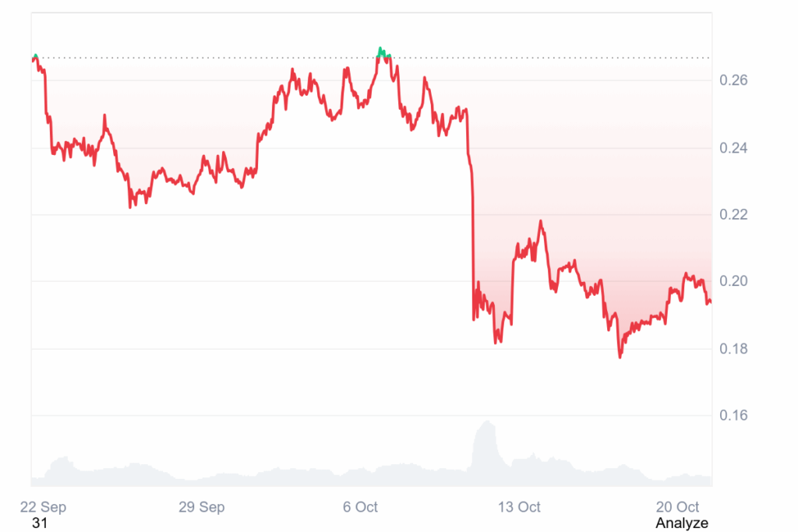798x532 pixels.
Task: Click the first volume bump near 22 Sep
Action: tap(62, 460)
